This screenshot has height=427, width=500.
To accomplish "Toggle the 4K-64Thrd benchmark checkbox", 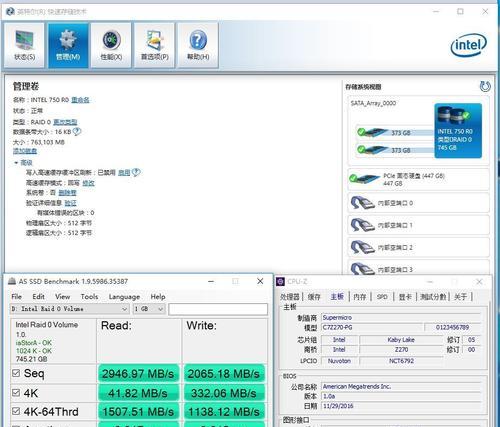I will tap(16, 411).
